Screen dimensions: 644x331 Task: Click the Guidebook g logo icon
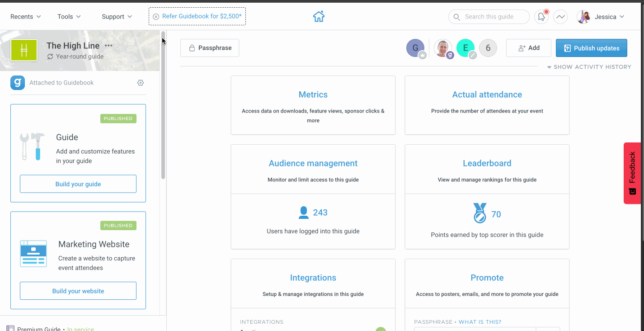[x=18, y=83]
